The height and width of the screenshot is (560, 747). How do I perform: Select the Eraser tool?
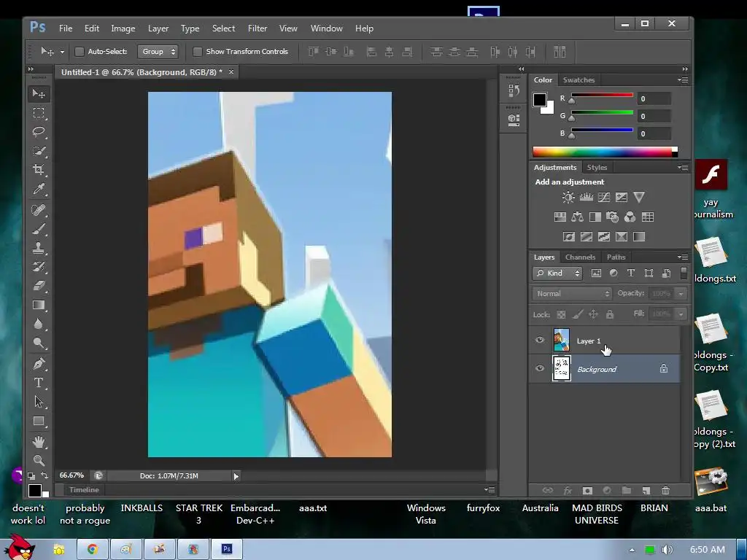(39, 286)
